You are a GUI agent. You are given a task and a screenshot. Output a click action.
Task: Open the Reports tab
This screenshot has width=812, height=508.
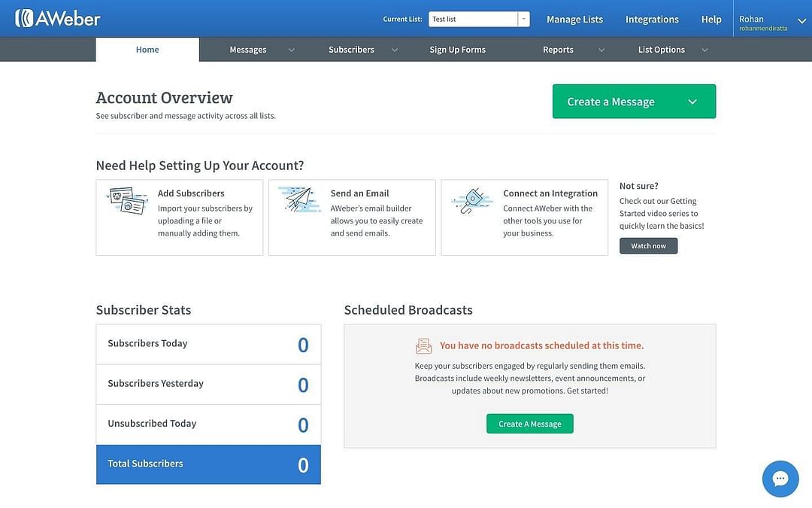[x=558, y=50]
